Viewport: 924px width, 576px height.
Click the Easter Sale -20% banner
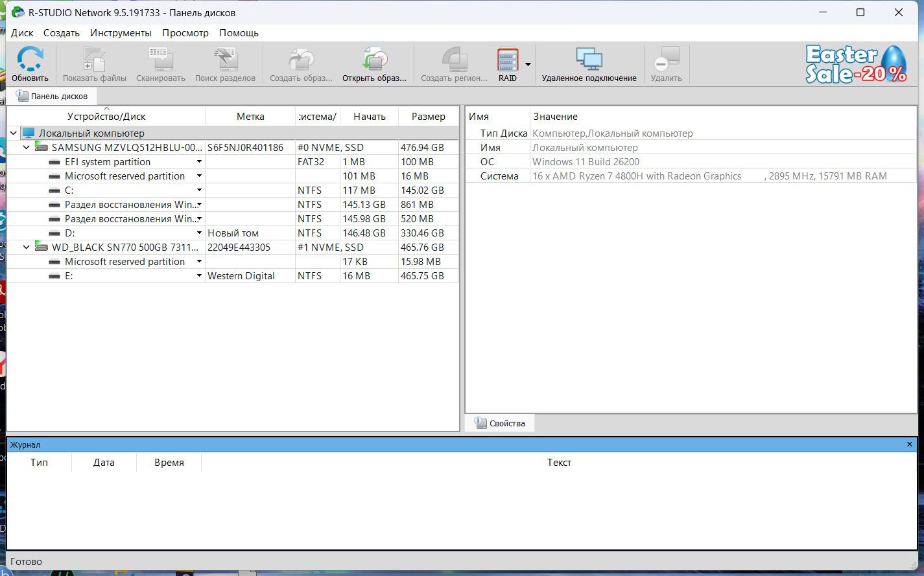click(856, 64)
